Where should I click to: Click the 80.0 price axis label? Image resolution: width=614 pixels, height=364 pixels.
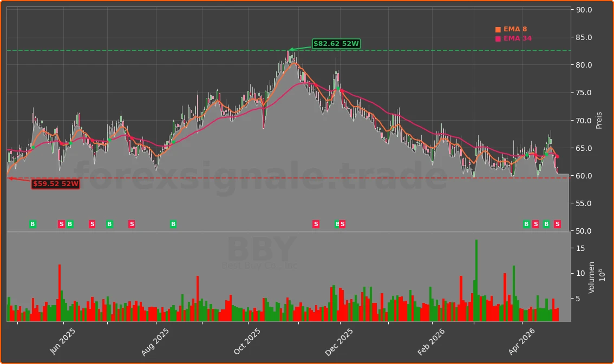(584, 65)
